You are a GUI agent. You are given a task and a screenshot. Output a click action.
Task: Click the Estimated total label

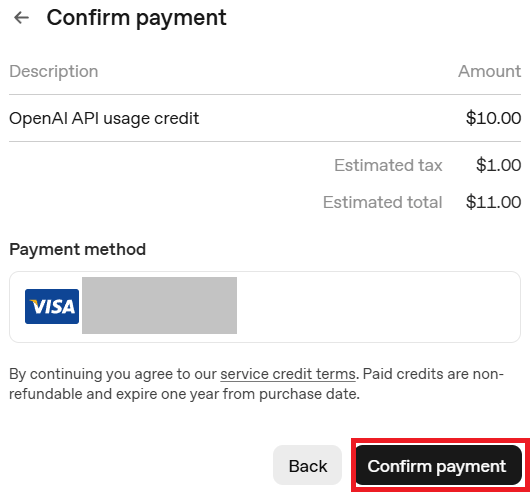tap(383, 202)
